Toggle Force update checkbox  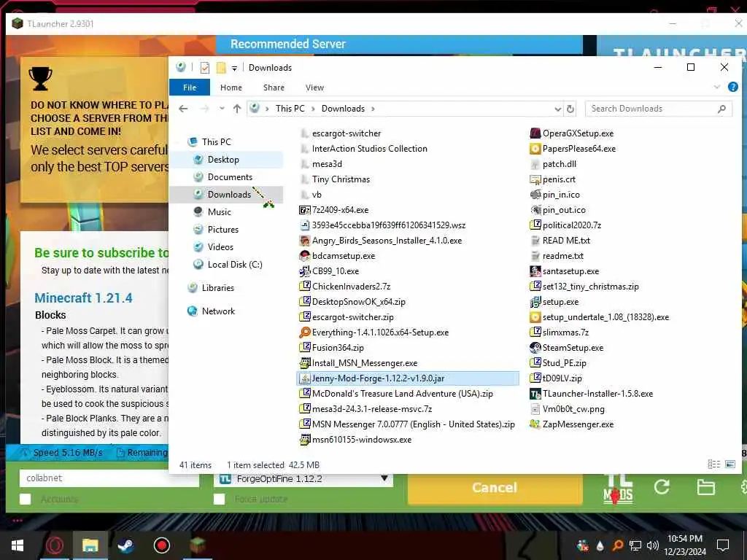point(219,499)
